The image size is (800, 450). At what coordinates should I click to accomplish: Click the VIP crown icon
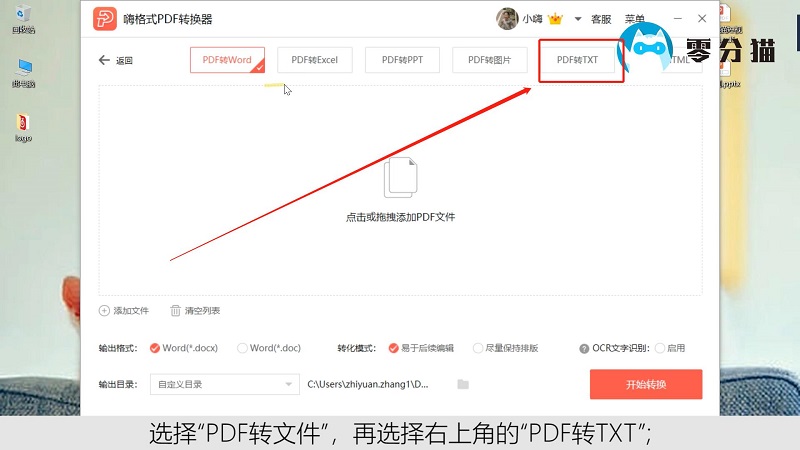[555, 19]
